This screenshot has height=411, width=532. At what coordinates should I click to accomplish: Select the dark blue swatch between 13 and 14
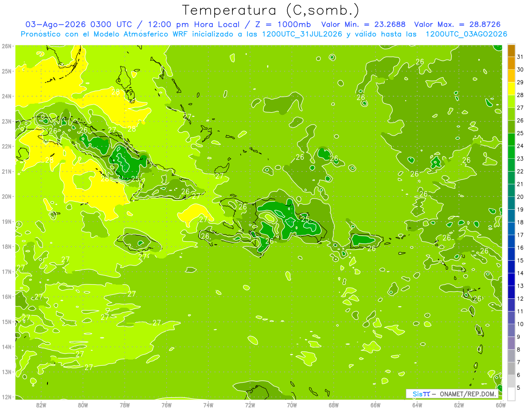pyautogui.click(x=511, y=279)
